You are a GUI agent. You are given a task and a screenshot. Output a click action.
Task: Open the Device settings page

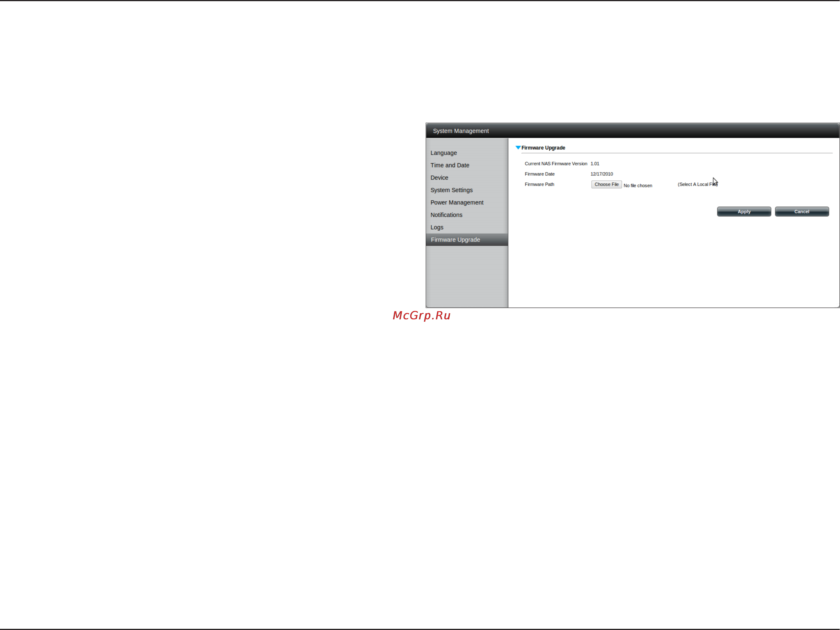[439, 178]
